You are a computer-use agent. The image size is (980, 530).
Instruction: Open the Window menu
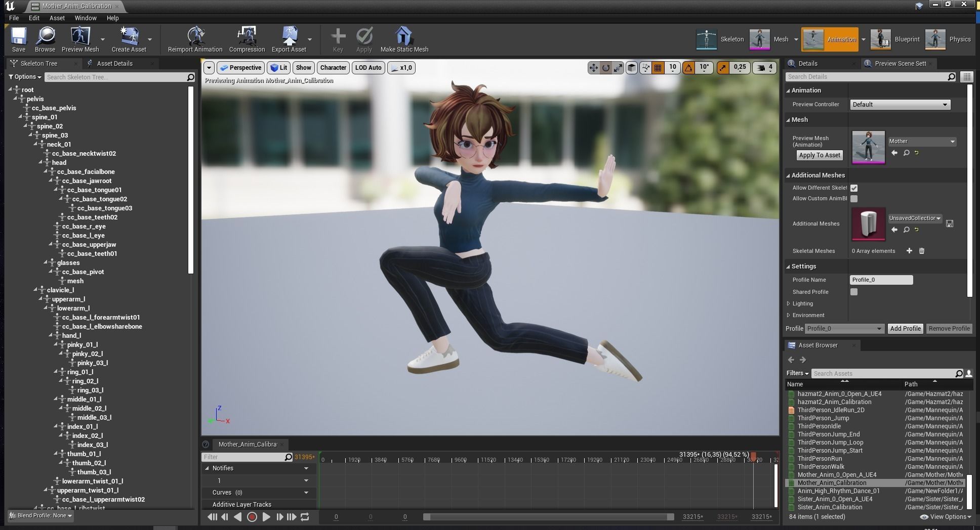pos(86,18)
